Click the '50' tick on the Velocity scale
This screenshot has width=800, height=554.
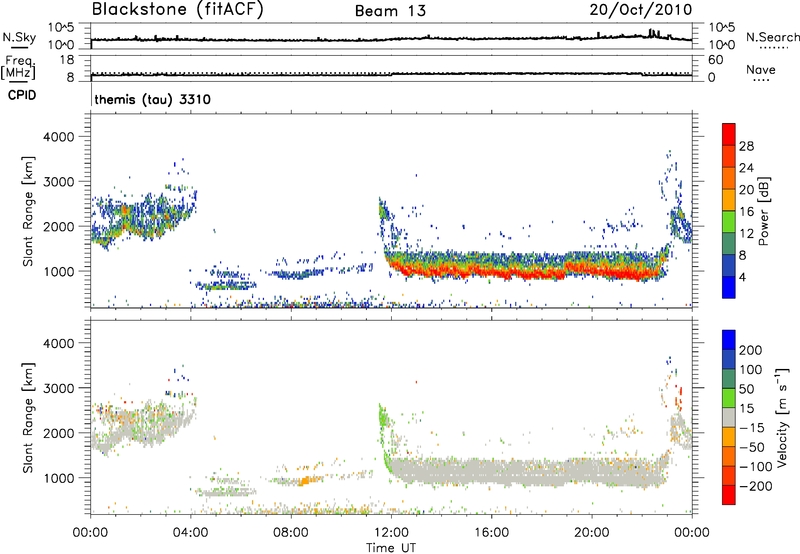(746, 389)
